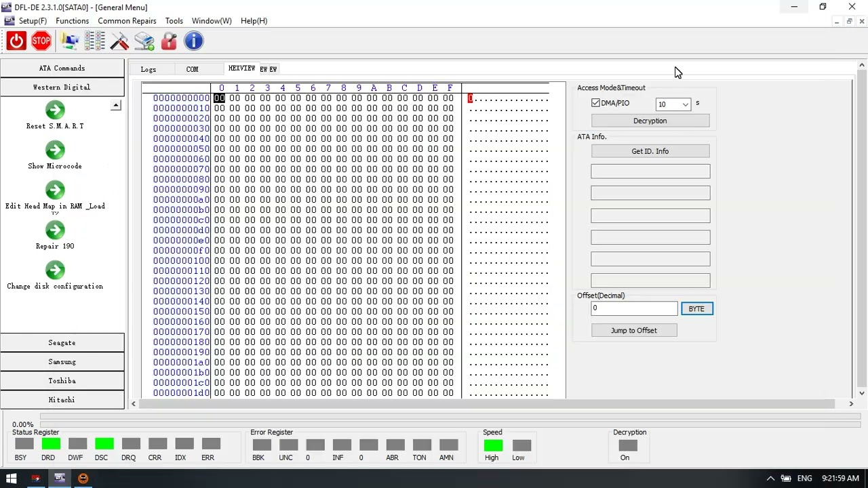The height and width of the screenshot is (488, 868).
Task: Open the red taskbar app next to Start
Action: click(36, 479)
